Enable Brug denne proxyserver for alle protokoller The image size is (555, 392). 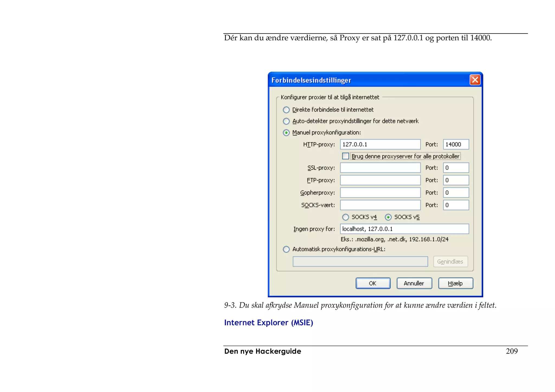pos(346,156)
